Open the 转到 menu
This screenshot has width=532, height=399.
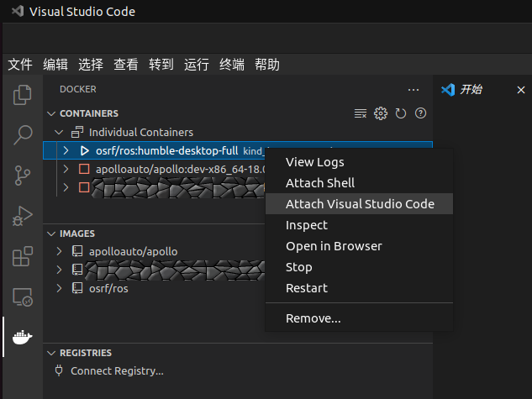(161, 65)
